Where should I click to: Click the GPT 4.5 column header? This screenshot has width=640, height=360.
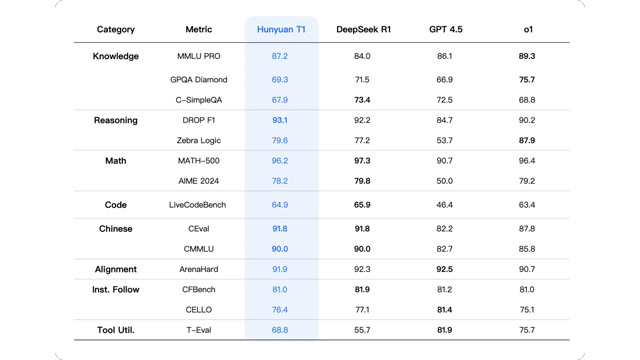446,29
